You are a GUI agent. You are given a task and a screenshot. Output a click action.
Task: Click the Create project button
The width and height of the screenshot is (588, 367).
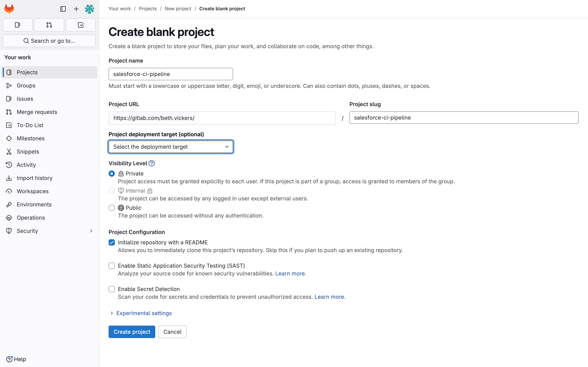click(132, 332)
